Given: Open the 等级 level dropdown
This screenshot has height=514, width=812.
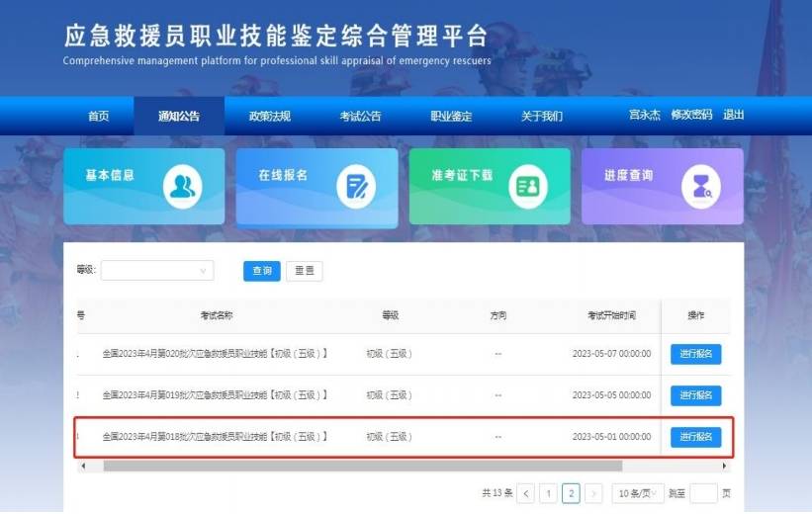Looking at the screenshot, I should [x=157, y=271].
